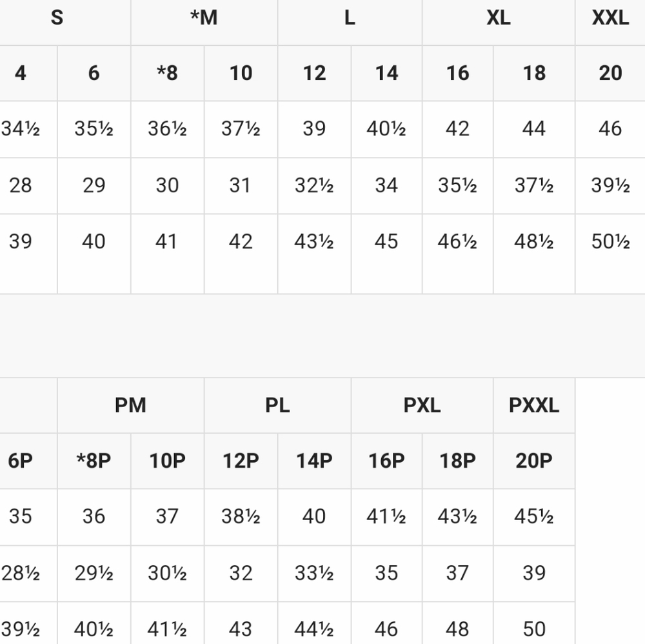Click the 38½ cell under 12P

pyautogui.click(x=241, y=516)
